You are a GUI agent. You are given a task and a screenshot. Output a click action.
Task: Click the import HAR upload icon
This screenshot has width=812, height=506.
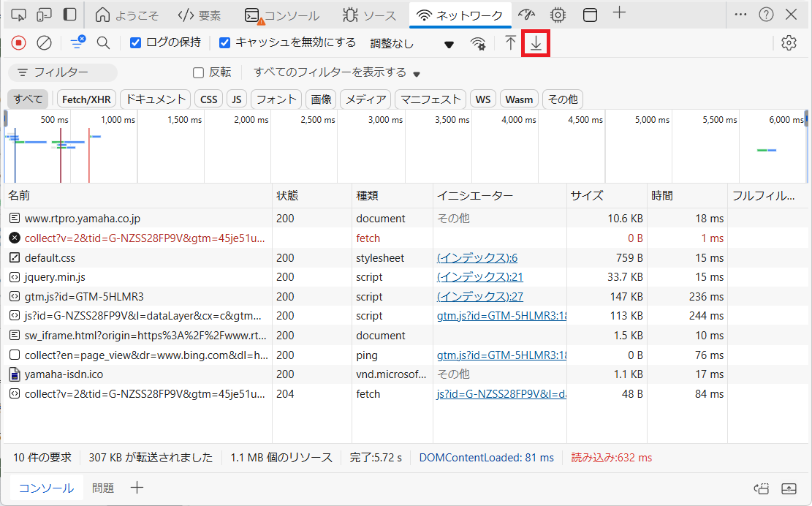[510, 43]
